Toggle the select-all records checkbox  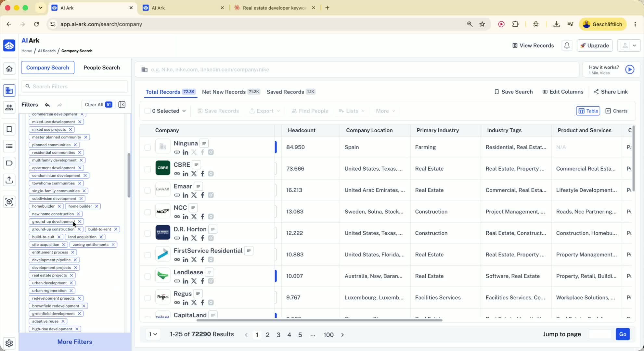[x=148, y=111]
